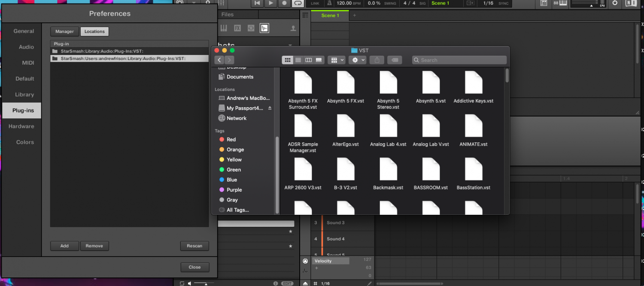Close the Preferences dialog

(194, 267)
